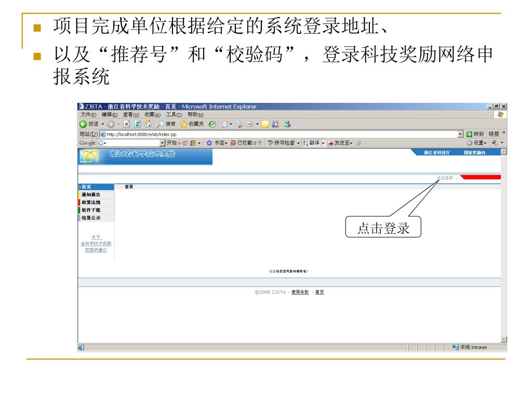Screen dimensions: 532x399
Task: Open dropdown beside the rightmost Google toolbar icon
Action: point(502,143)
